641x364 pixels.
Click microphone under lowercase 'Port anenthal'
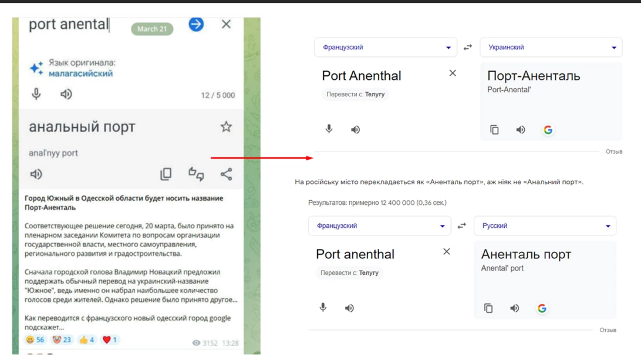point(323,308)
